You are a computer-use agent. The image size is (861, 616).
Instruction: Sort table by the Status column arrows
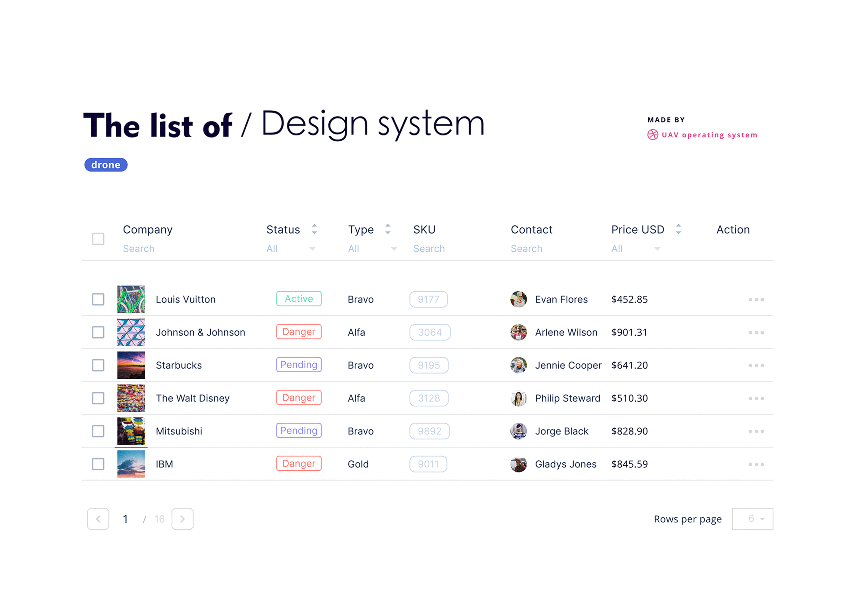tap(315, 229)
